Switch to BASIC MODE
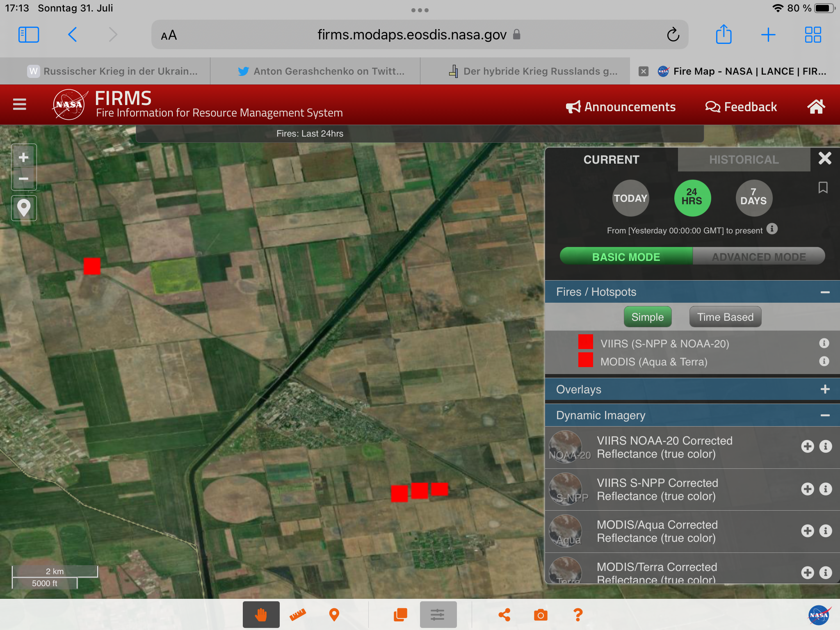The height and width of the screenshot is (630, 840). point(626,257)
